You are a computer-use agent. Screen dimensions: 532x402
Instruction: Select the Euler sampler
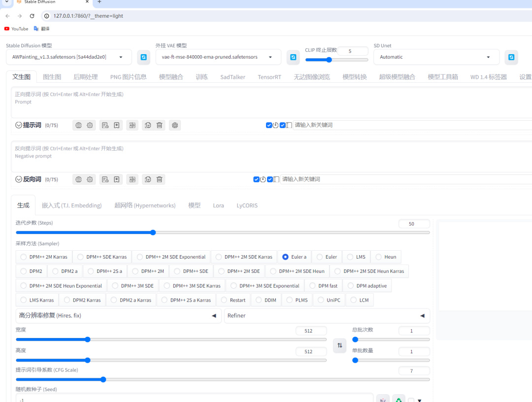pos(327,257)
